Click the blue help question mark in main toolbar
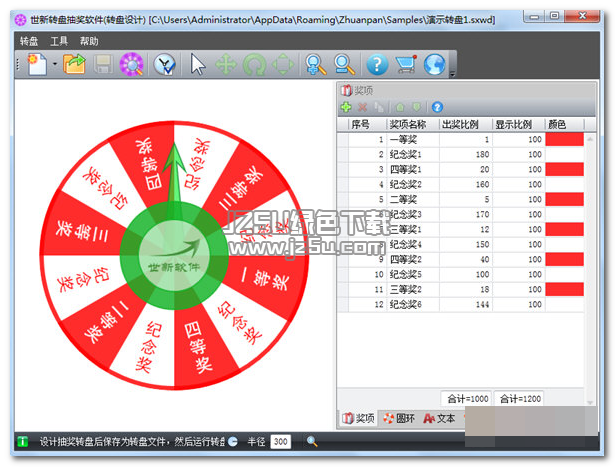This screenshot has width=615, height=467. (377, 65)
